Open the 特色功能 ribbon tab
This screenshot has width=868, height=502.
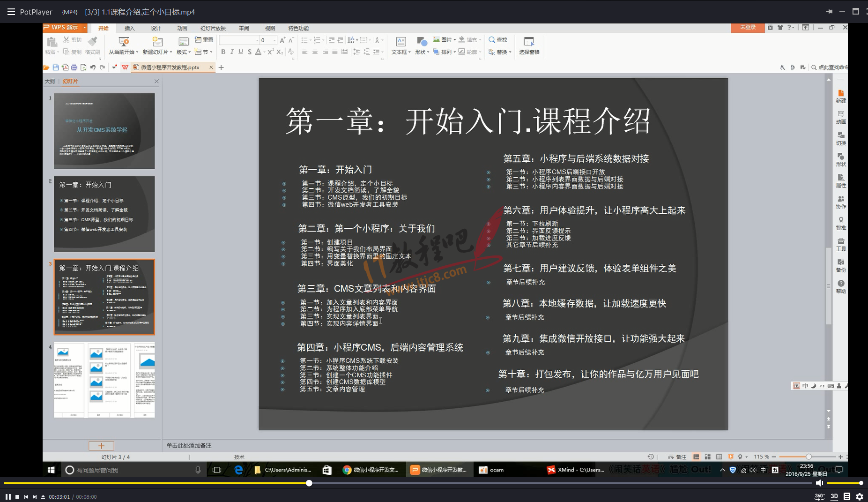point(298,28)
